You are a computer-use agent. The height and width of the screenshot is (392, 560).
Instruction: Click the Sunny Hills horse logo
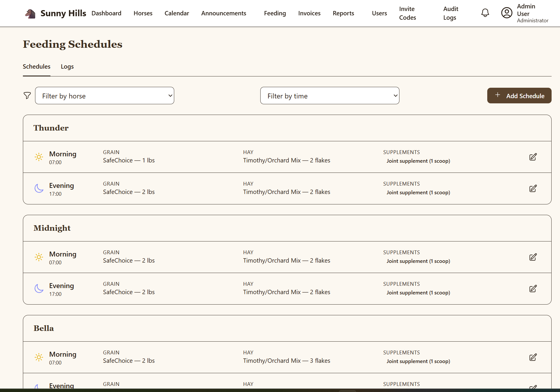(30, 14)
